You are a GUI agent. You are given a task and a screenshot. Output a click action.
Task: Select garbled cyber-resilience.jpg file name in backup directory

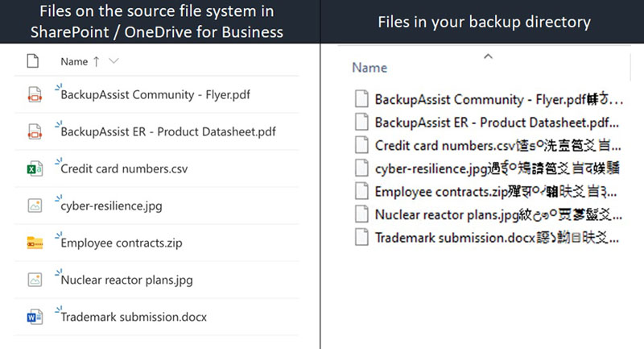click(x=497, y=168)
